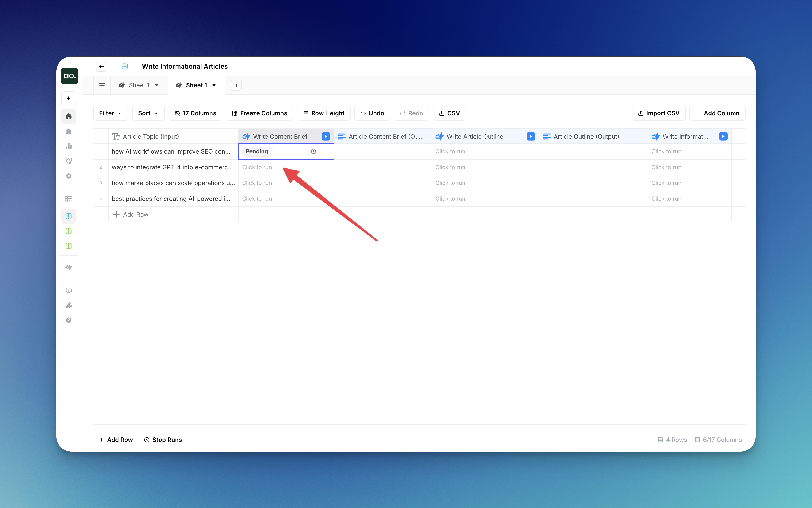Viewport: 812px width, 508px height.
Task: Select the cell about GPT-4 e-commerce topic
Action: [173, 167]
